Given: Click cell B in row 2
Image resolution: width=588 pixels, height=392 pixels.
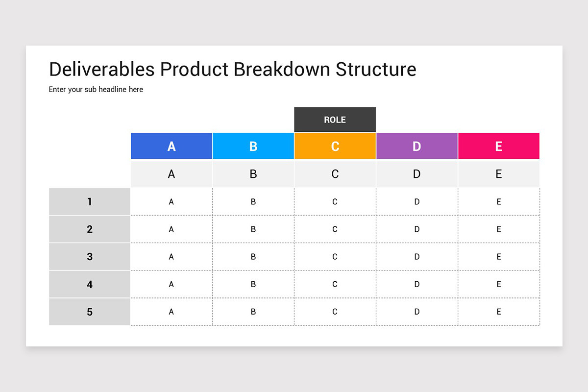Looking at the screenshot, I should coord(253,229).
